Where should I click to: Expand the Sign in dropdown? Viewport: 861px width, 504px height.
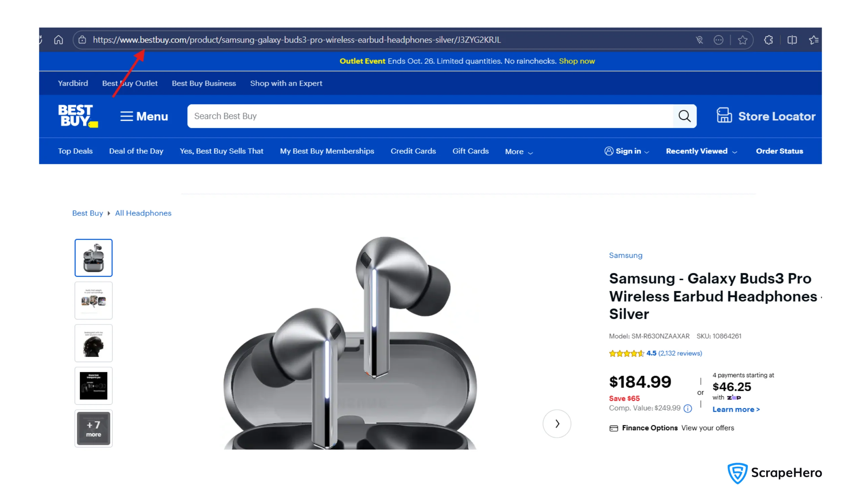click(627, 151)
